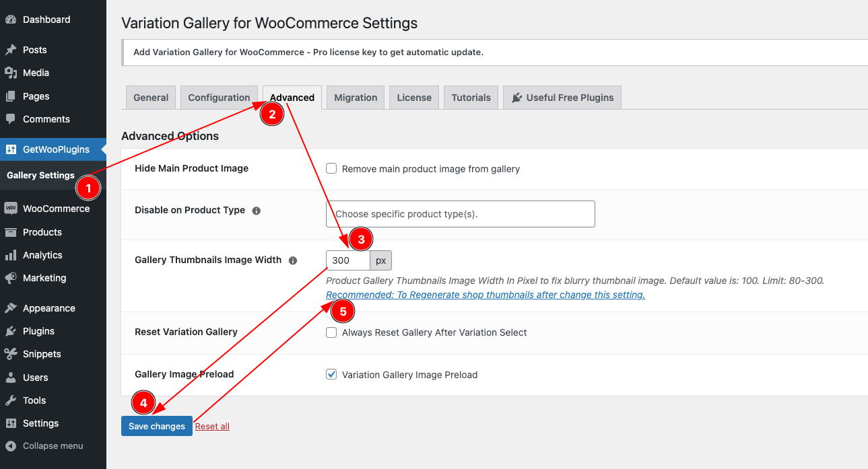Open the product type(s) selection box
The image size is (868, 469).
(461, 214)
